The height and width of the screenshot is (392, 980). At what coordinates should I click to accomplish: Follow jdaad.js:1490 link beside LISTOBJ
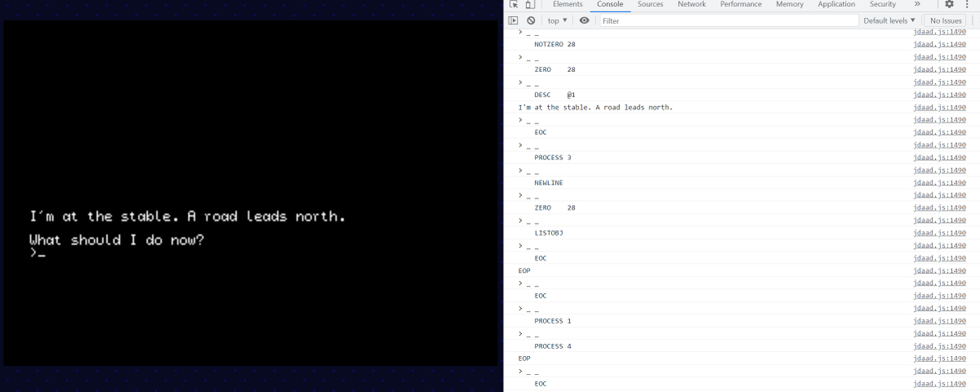click(x=939, y=233)
